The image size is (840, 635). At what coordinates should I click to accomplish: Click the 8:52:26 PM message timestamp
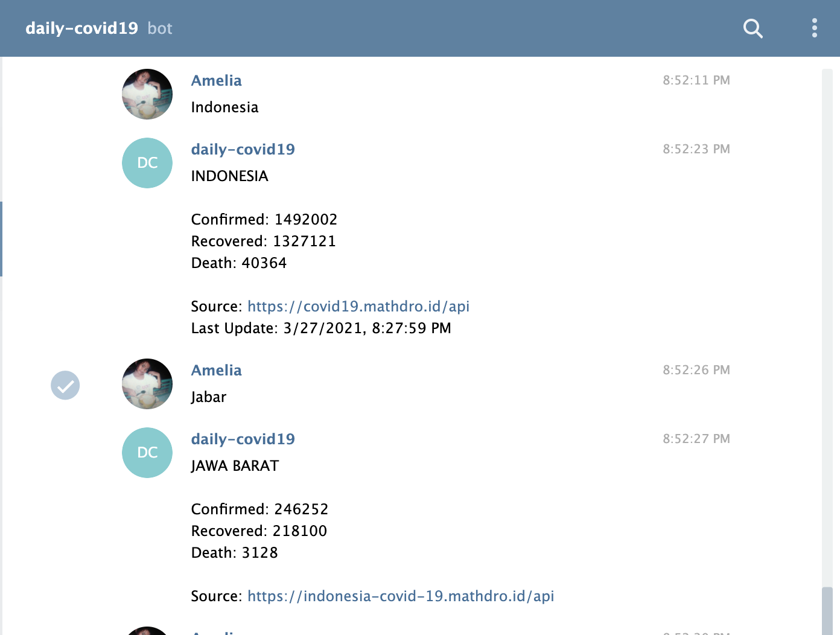click(696, 370)
